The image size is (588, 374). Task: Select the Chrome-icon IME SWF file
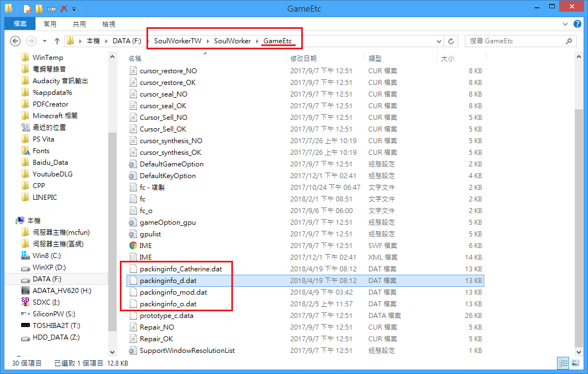click(133, 245)
